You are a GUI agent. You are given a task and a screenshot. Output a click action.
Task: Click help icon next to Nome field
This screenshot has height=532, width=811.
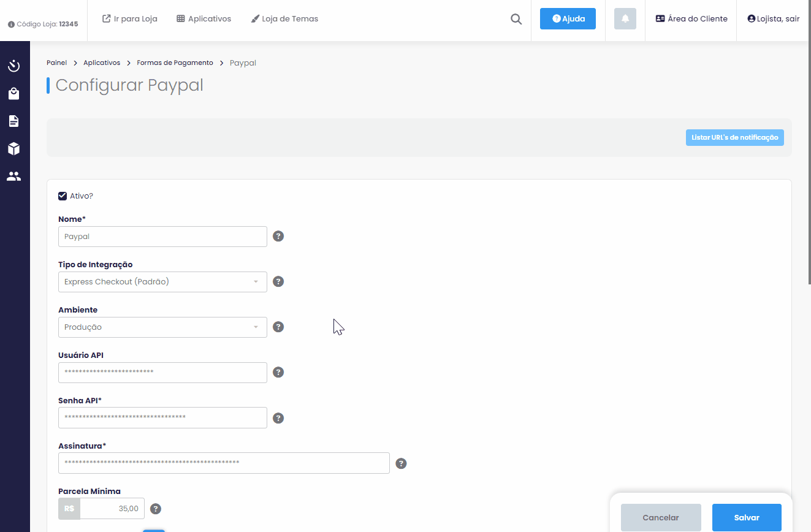pyautogui.click(x=278, y=236)
